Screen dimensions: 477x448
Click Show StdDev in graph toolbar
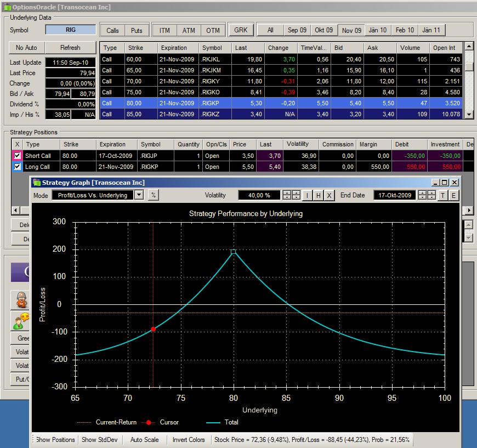pos(101,440)
